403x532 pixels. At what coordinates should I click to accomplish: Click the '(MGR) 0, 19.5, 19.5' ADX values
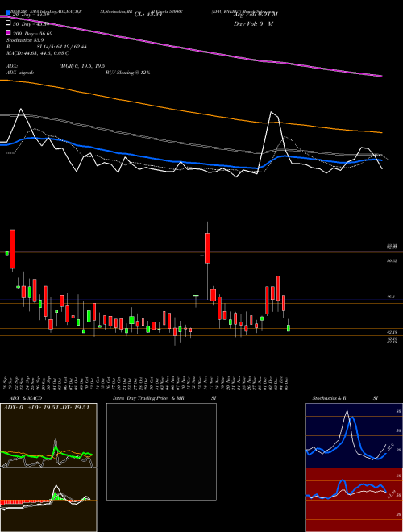point(81,66)
